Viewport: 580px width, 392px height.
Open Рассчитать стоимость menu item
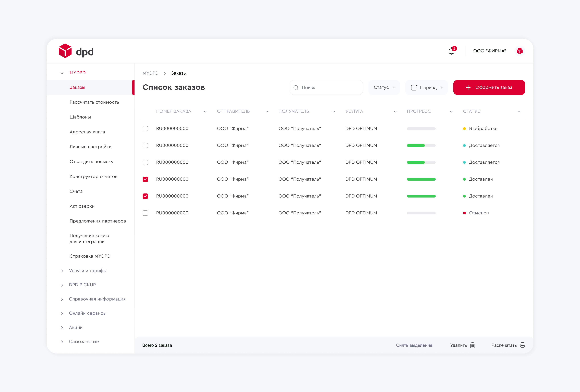pos(94,102)
